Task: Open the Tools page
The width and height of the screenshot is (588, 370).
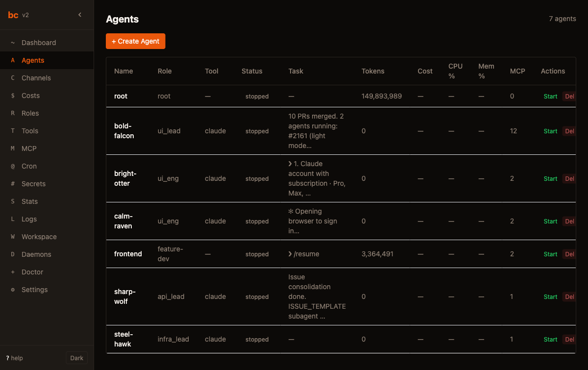Action: 47,131
